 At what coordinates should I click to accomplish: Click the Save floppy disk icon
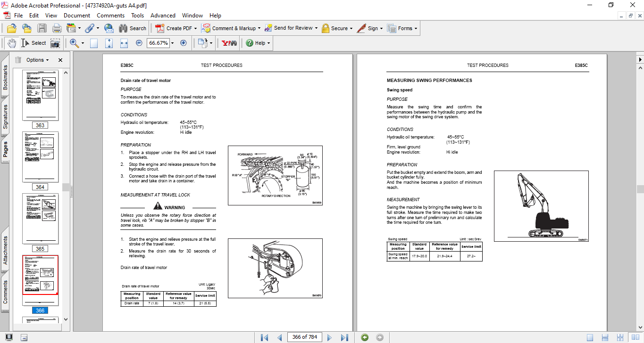coord(42,28)
